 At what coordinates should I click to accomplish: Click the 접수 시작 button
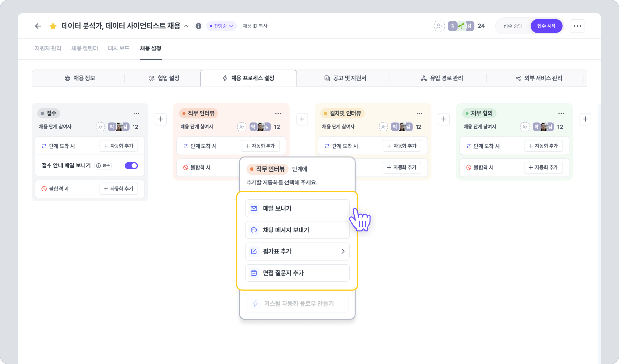pyautogui.click(x=546, y=26)
